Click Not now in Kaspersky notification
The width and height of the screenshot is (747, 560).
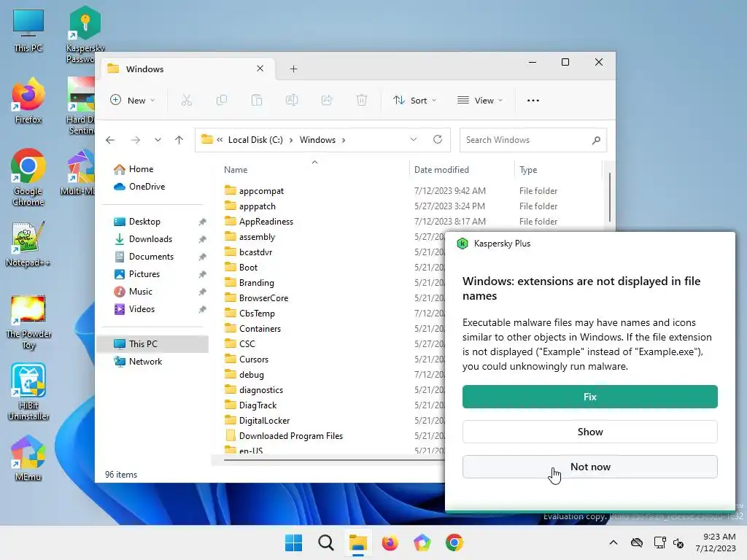[x=589, y=467]
